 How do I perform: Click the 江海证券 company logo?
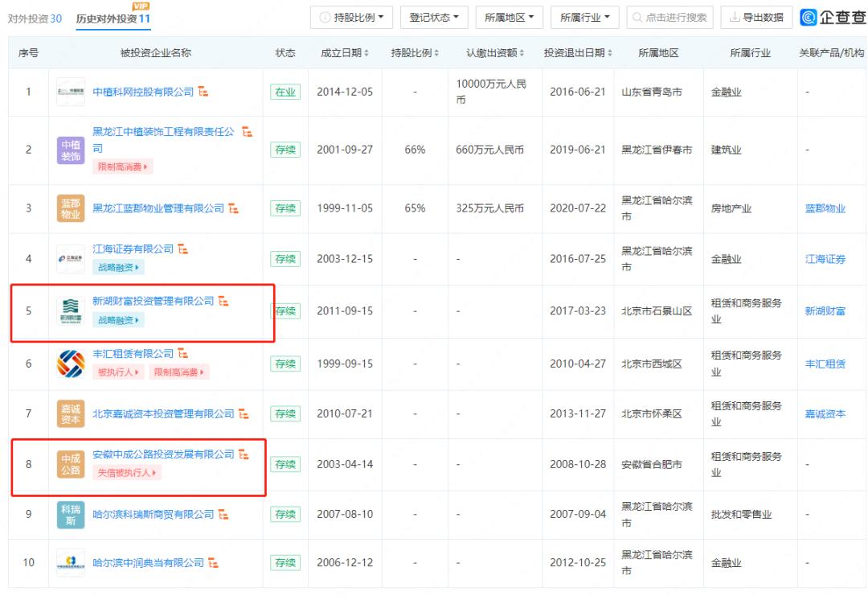(71, 258)
